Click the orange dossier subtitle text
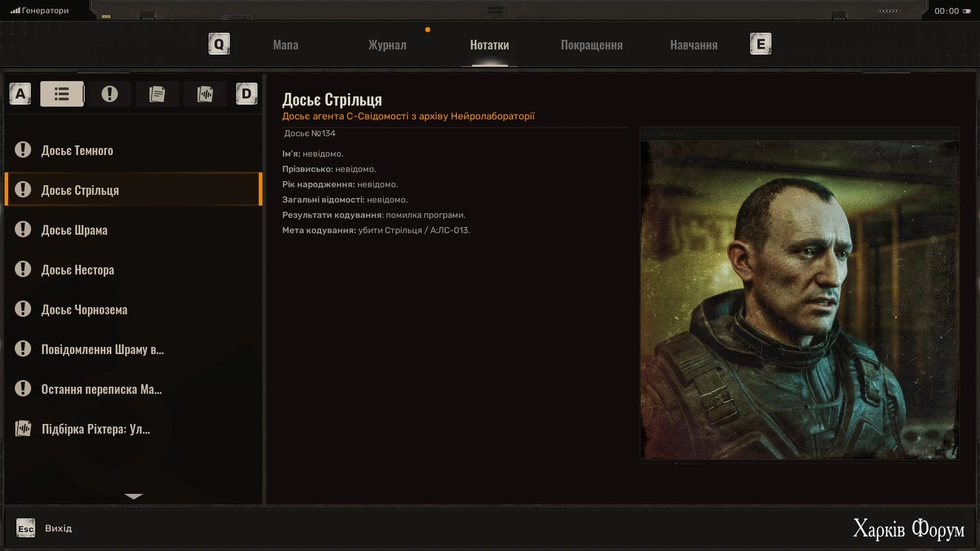Image resolution: width=980 pixels, height=551 pixels. click(x=408, y=116)
